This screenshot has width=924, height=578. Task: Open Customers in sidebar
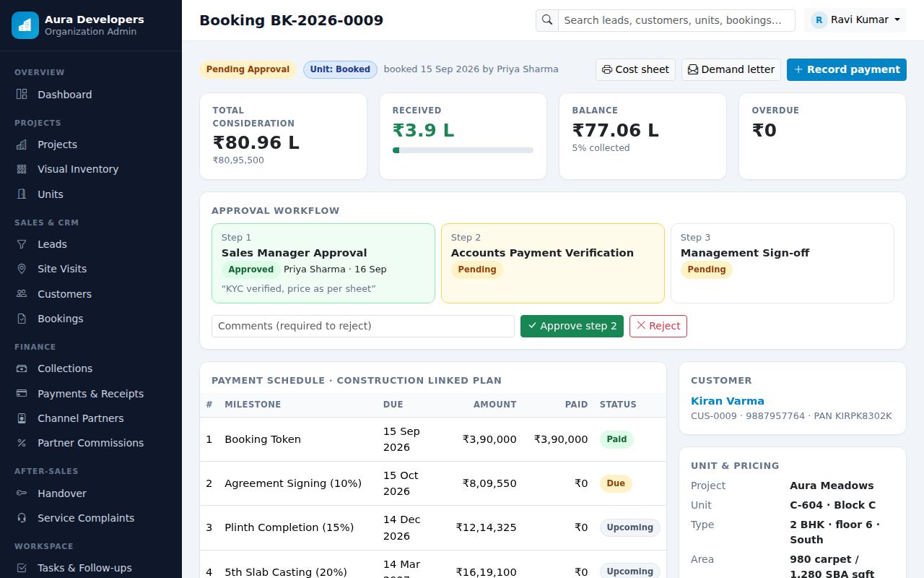[x=91, y=294]
